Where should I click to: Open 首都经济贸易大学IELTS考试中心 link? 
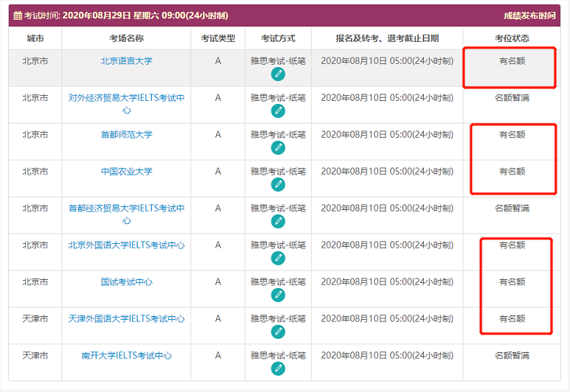[x=127, y=214]
